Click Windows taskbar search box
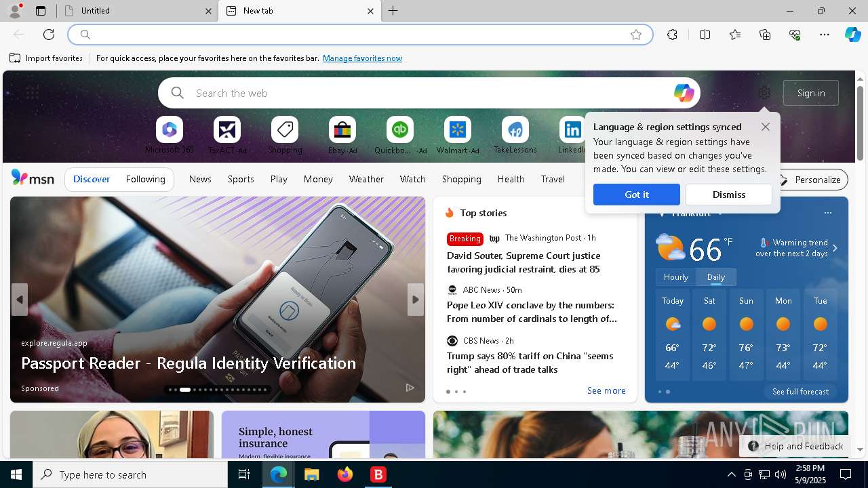Viewport: 868px width, 488px height. [130, 475]
